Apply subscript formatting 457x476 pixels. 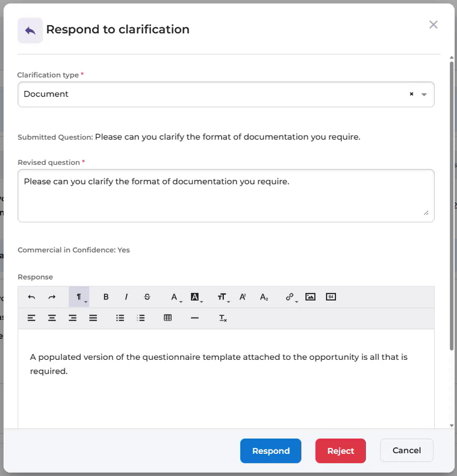[x=264, y=297]
